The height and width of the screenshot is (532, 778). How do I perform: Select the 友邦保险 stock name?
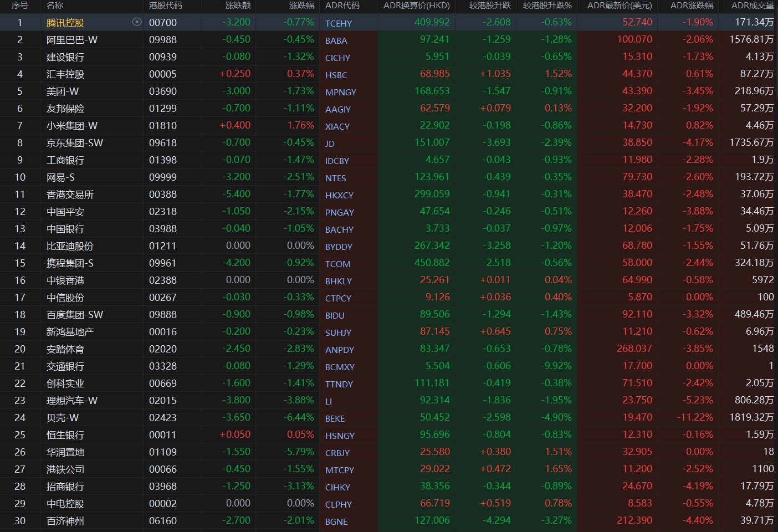[65, 109]
